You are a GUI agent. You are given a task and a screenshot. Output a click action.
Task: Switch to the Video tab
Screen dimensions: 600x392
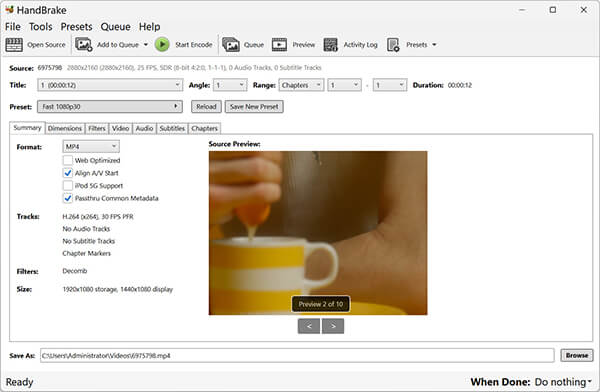click(121, 128)
